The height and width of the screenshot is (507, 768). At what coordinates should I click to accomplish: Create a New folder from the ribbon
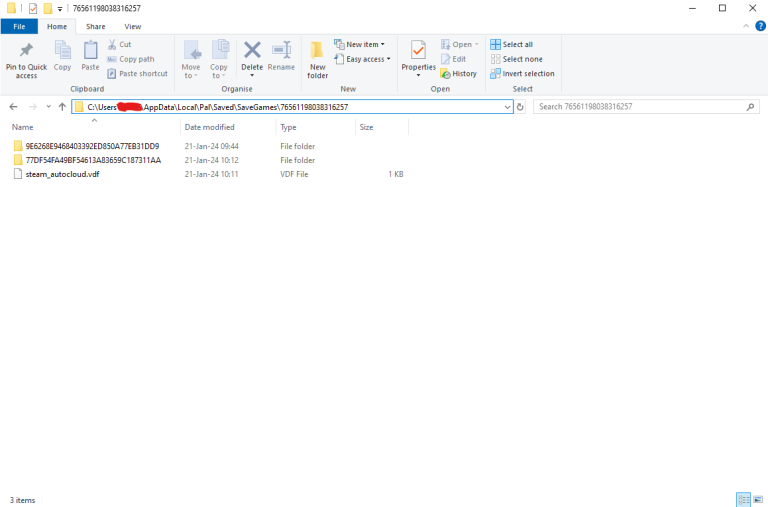(x=317, y=58)
